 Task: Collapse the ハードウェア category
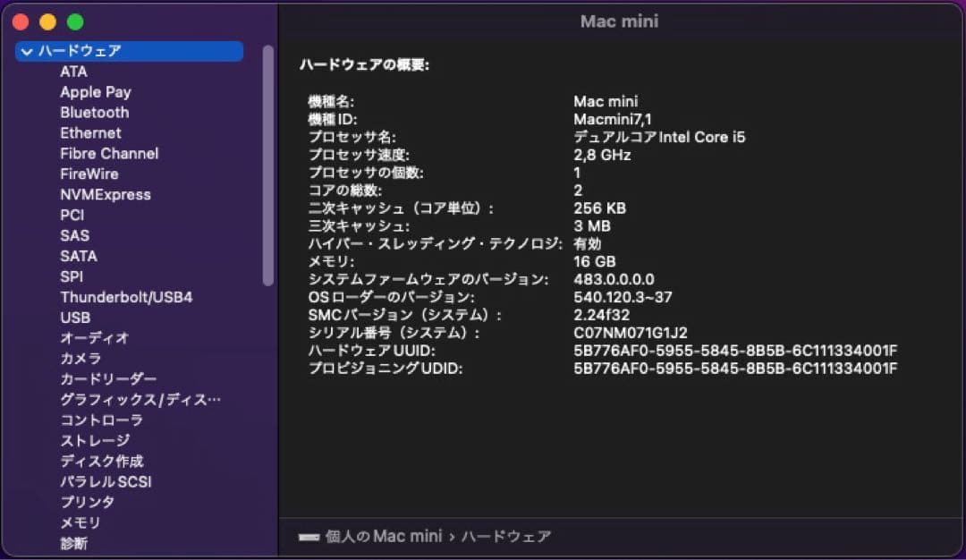(28, 52)
